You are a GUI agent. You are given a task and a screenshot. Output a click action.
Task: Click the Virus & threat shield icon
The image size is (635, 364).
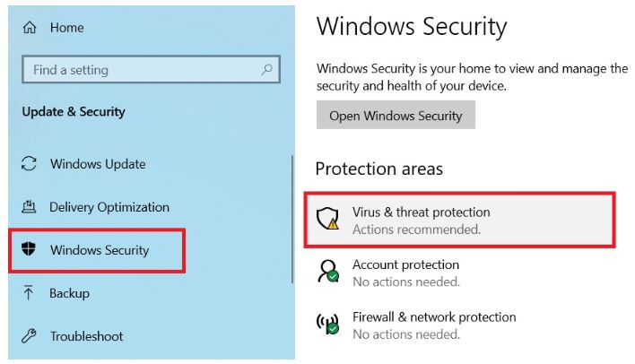[331, 220]
